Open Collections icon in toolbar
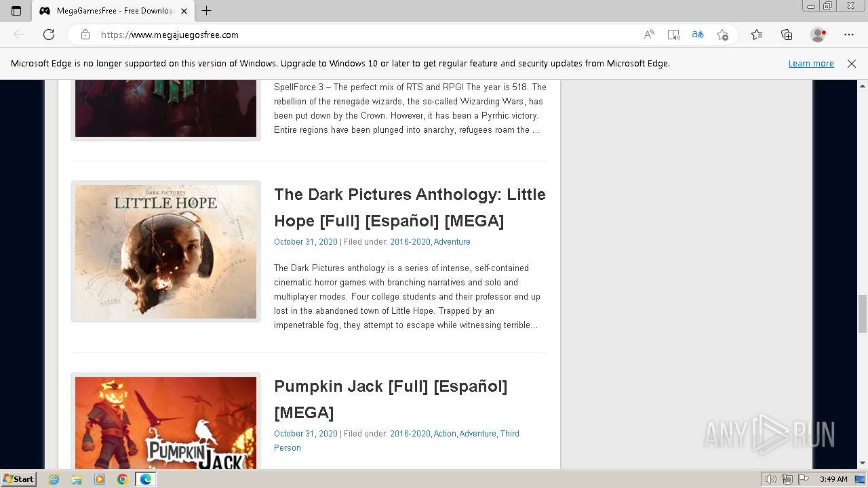868x488 pixels. pos(787,35)
